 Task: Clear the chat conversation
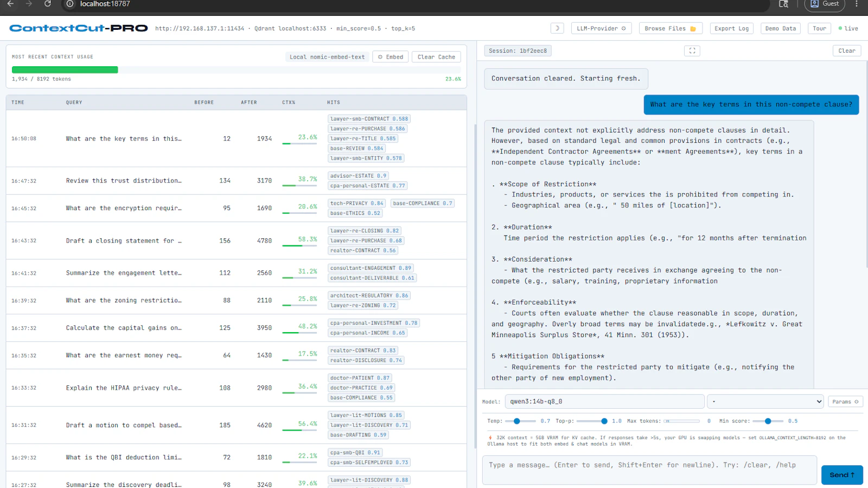[846, 50]
